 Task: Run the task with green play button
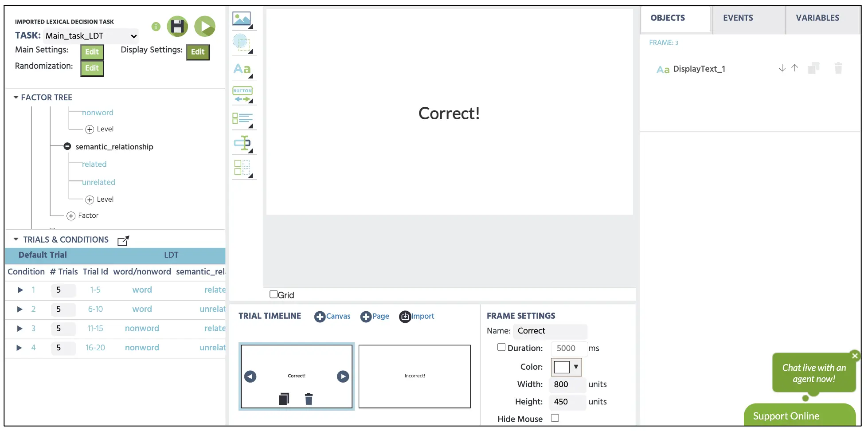(x=205, y=27)
